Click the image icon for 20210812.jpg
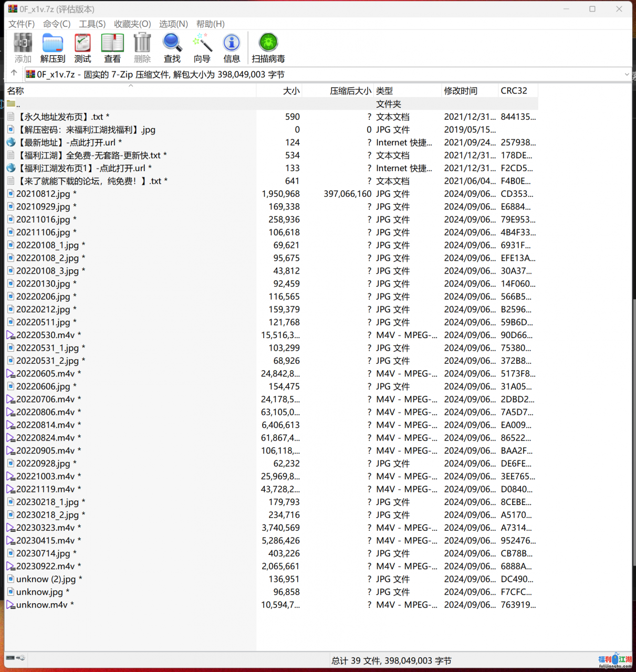636x672 pixels. (x=11, y=194)
